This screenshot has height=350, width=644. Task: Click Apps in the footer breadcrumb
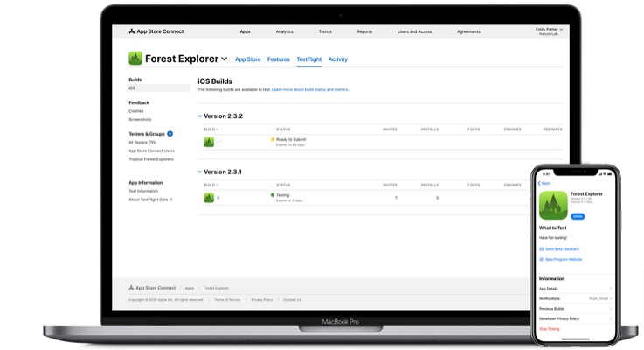pyautogui.click(x=190, y=288)
